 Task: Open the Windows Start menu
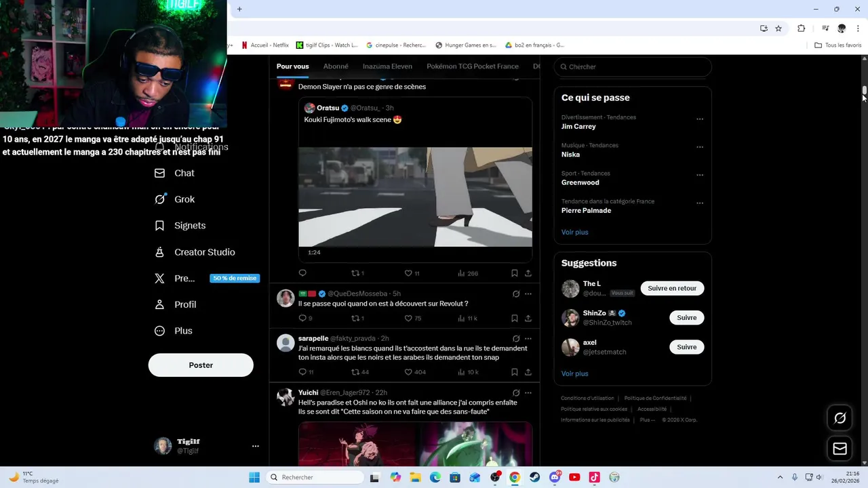pos(254,477)
